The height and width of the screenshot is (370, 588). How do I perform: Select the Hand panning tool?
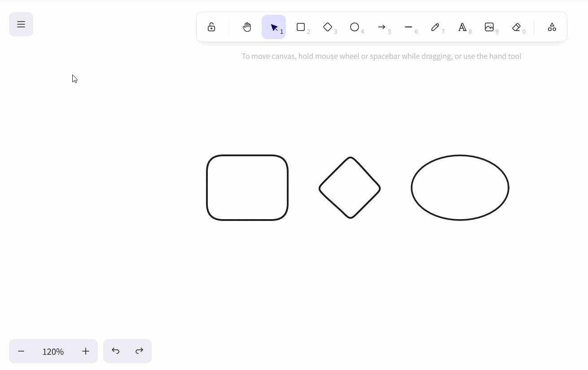pyautogui.click(x=247, y=27)
